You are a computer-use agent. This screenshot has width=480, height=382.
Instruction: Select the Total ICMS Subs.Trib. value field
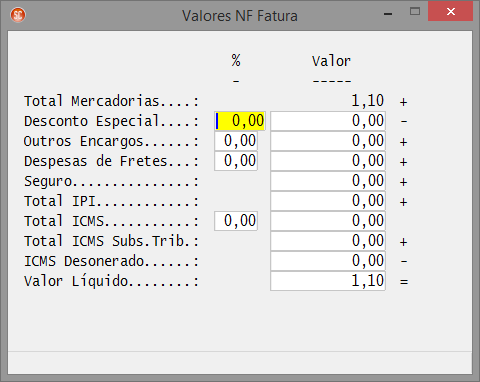click(x=328, y=241)
